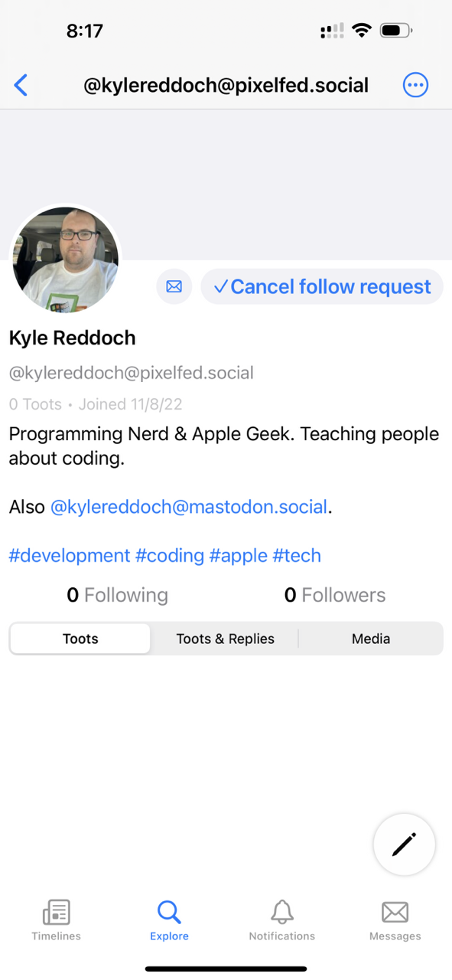Open the #tech hashtag
Image resolution: width=452 pixels, height=980 pixels.
pyautogui.click(x=297, y=555)
